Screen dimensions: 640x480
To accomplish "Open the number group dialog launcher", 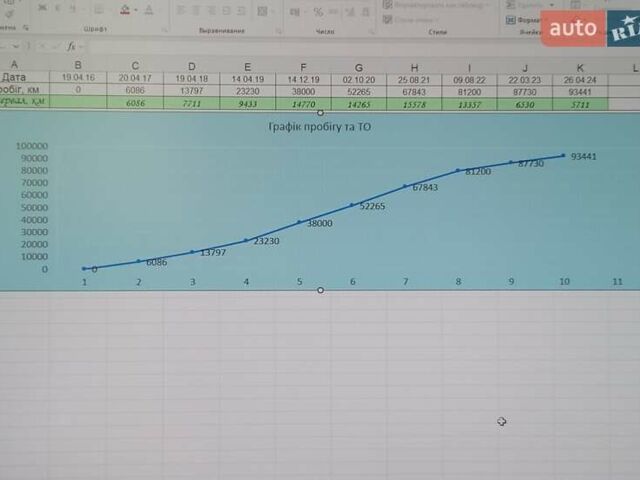I will (372, 31).
